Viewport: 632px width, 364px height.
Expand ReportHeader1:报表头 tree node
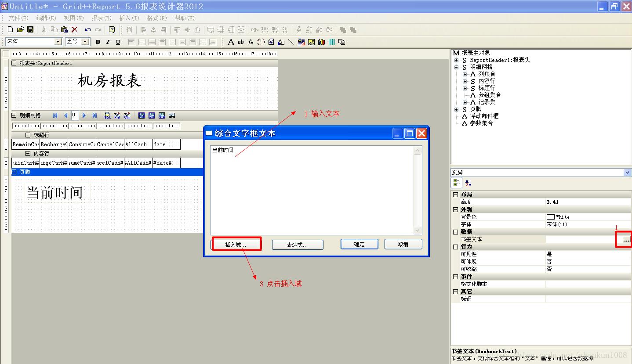[457, 60]
